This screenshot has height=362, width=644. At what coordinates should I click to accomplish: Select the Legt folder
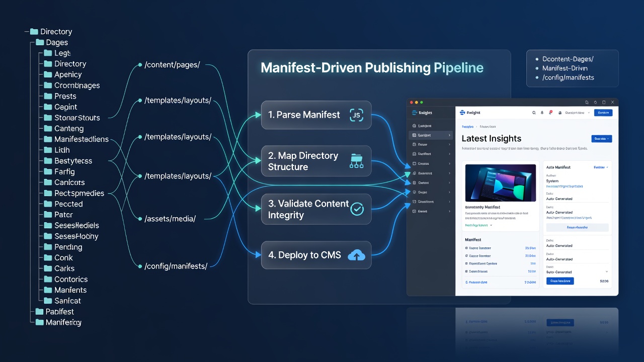(57, 53)
